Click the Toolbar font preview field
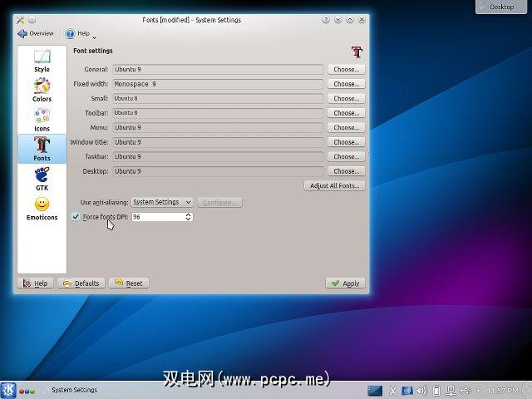 (218, 113)
